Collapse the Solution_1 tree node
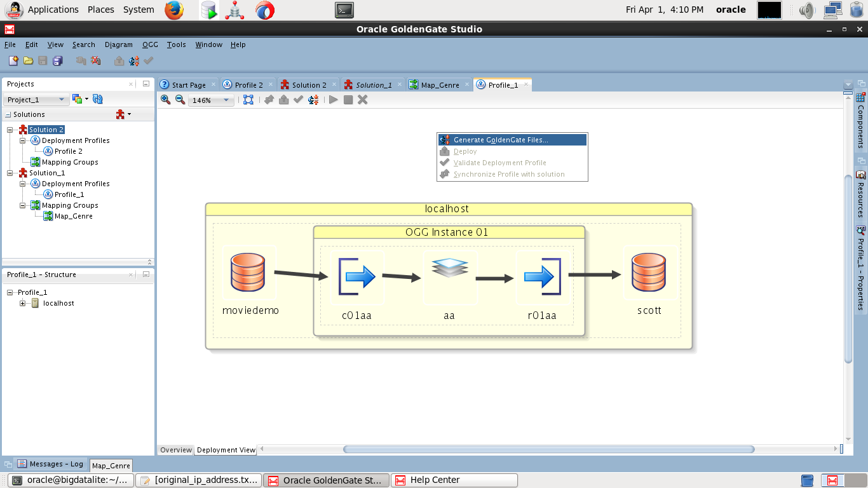 10,173
